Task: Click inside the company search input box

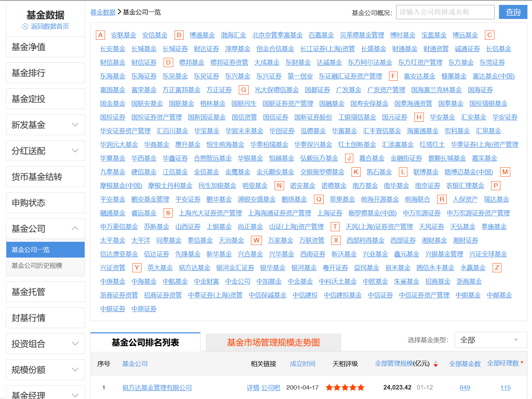Action: pyautogui.click(x=445, y=12)
